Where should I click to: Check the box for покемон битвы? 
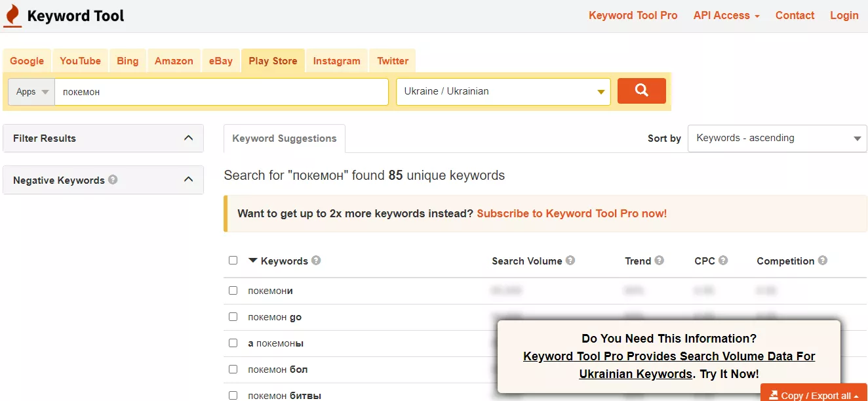tap(233, 395)
